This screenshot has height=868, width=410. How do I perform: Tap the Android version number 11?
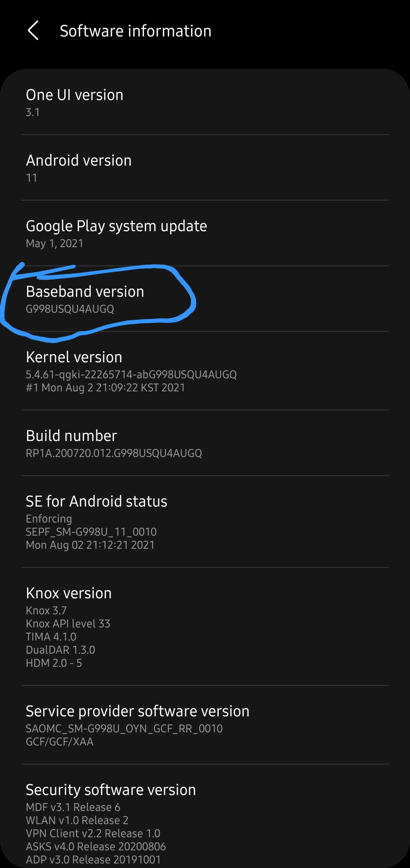pyautogui.click(x=32, y=178)
